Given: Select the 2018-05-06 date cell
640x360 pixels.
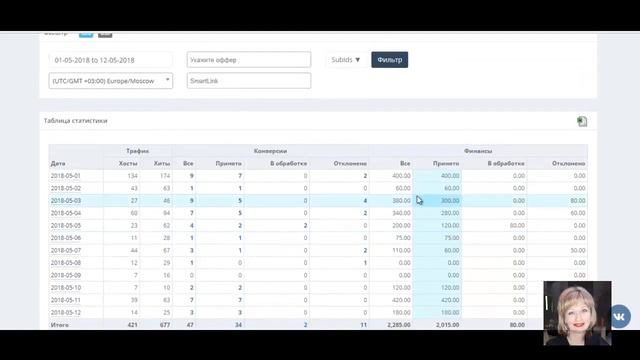Looking at the screenshot, I should [66, 238].
